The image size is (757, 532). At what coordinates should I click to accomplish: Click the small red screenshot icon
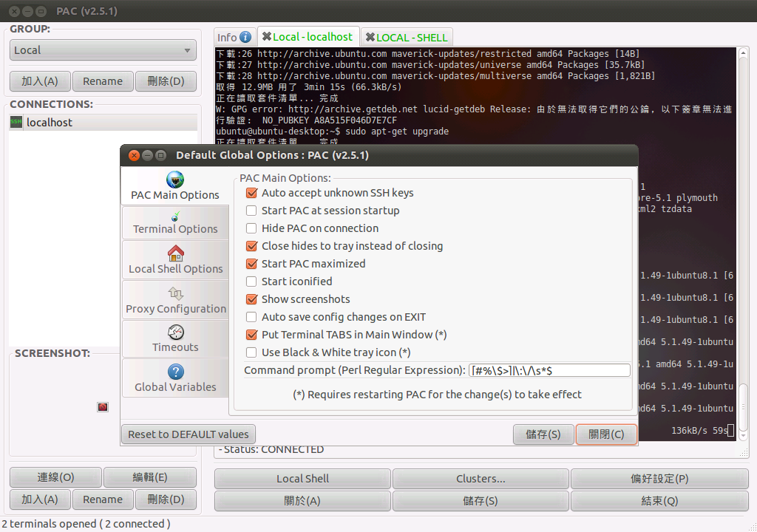[x=102, y=407]
